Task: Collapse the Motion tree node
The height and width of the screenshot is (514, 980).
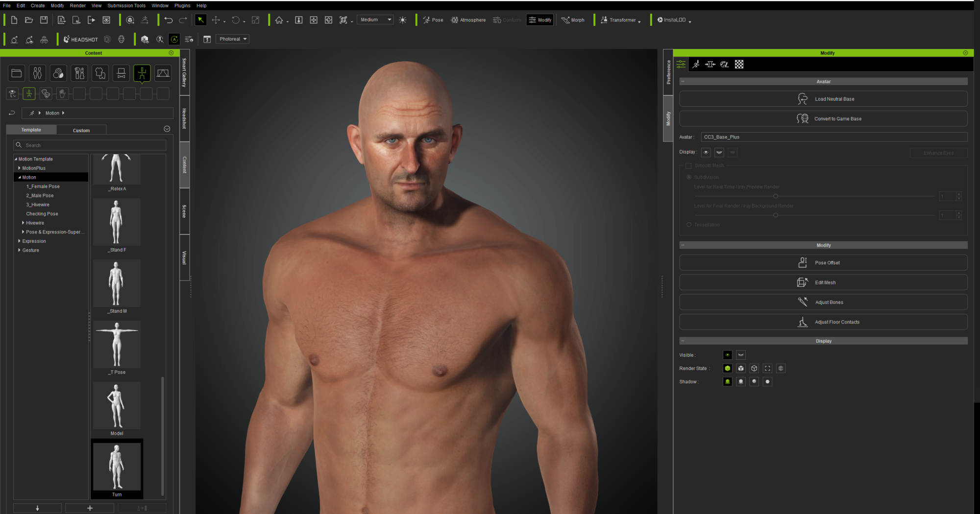Action: pos(19,177)
